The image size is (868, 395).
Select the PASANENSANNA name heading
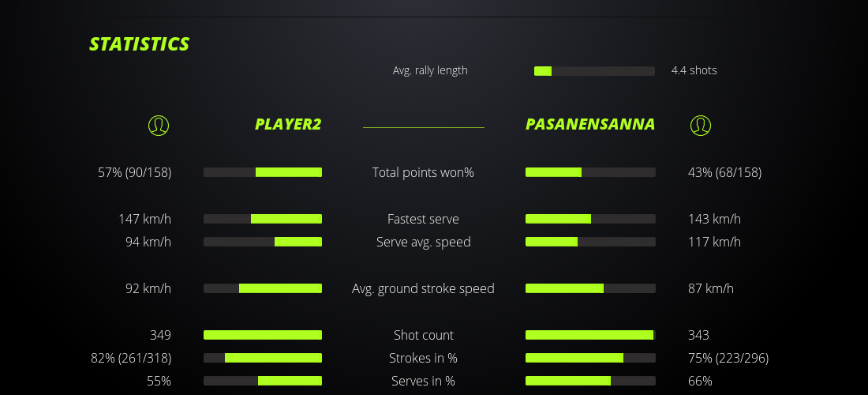coord(590,124)
